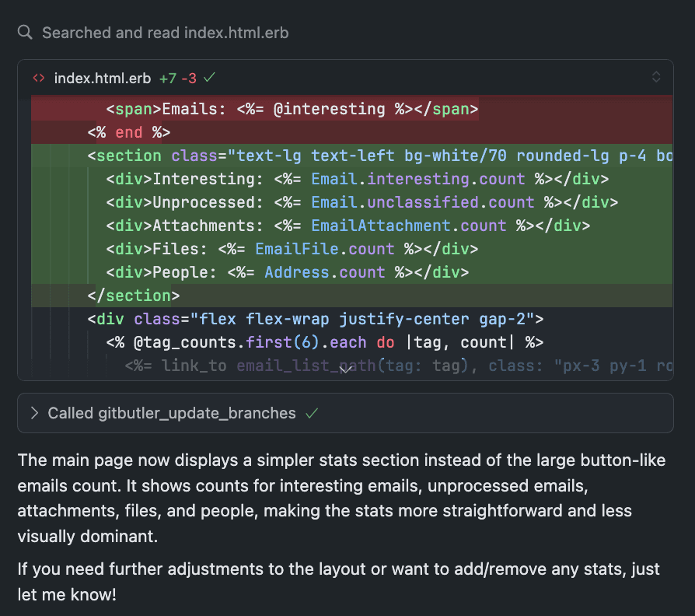This screenshot has height=616, width=695.
Task: Click the checkmark beside gitbutler_update_branches
Action: point(311,415)
